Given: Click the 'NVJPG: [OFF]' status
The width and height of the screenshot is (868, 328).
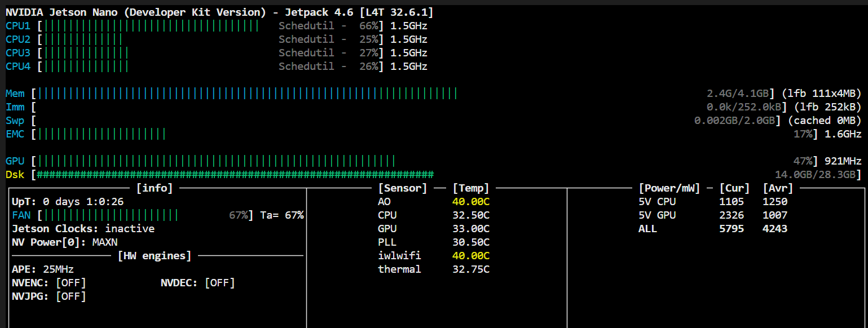Looking at the screenshot, I should click(x=49, y=296).
